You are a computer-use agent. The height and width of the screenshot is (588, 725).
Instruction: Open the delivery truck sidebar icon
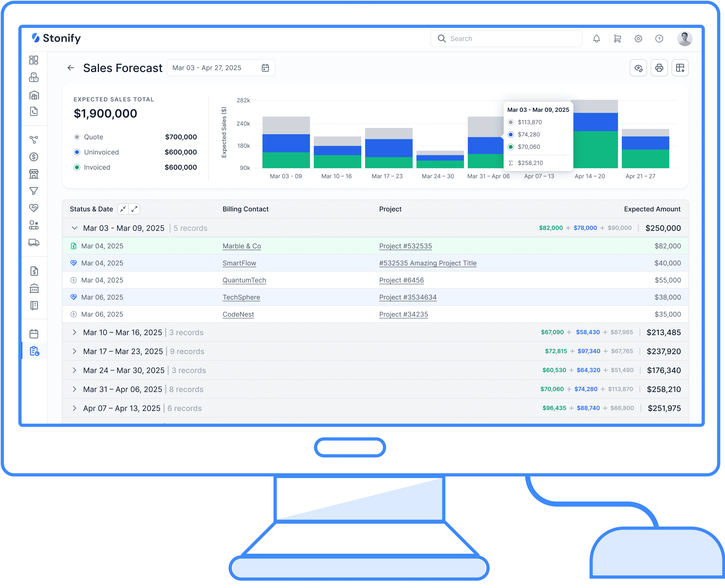(34, 243)
